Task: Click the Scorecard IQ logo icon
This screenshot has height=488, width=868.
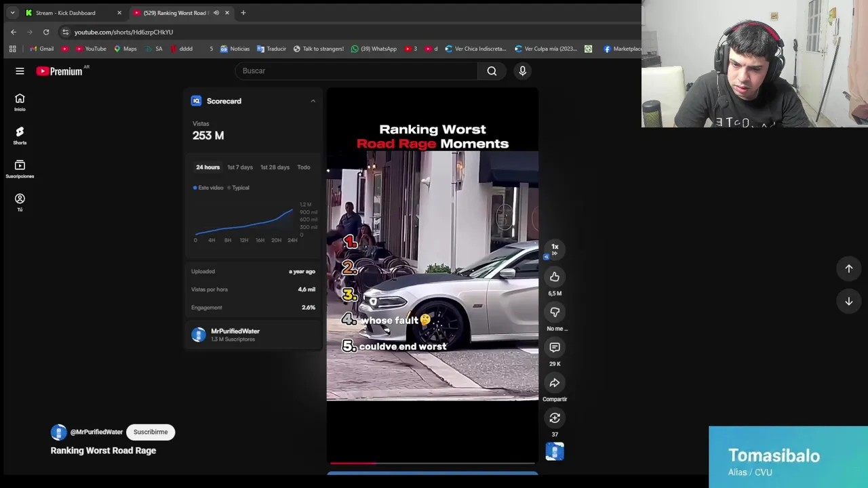Action: (x=196, y=101)
